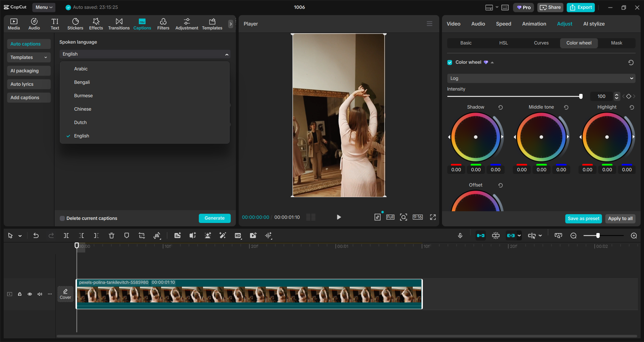Collapse the Spoken language dropdown
The width and height of the screenshot is (644, 342).
[227, 54]
